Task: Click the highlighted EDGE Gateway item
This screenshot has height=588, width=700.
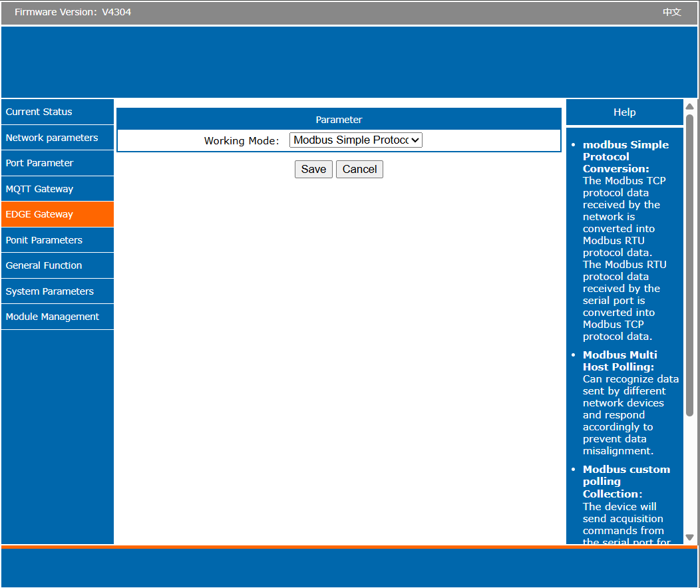Action: pos(40,214)
